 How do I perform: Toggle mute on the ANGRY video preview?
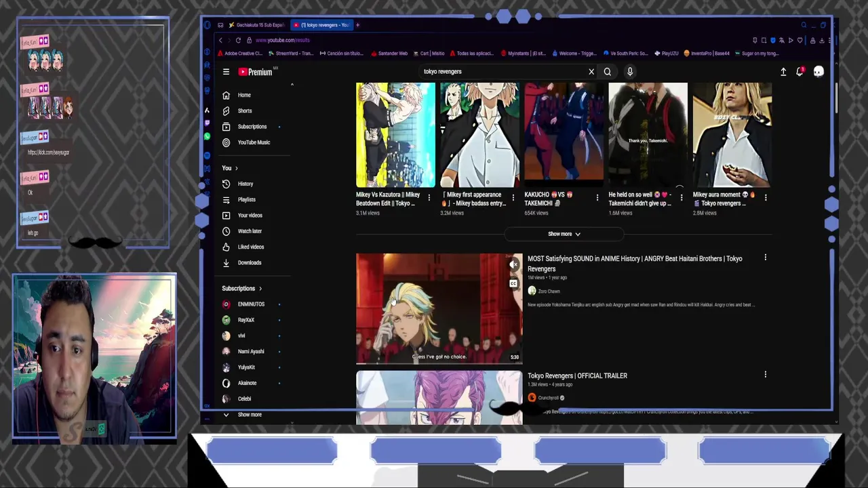coord(513,264)
